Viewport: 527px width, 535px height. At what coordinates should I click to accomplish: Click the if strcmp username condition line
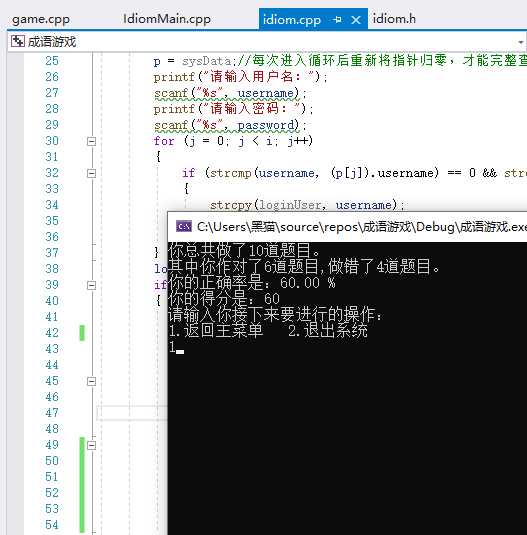point(354,173)
